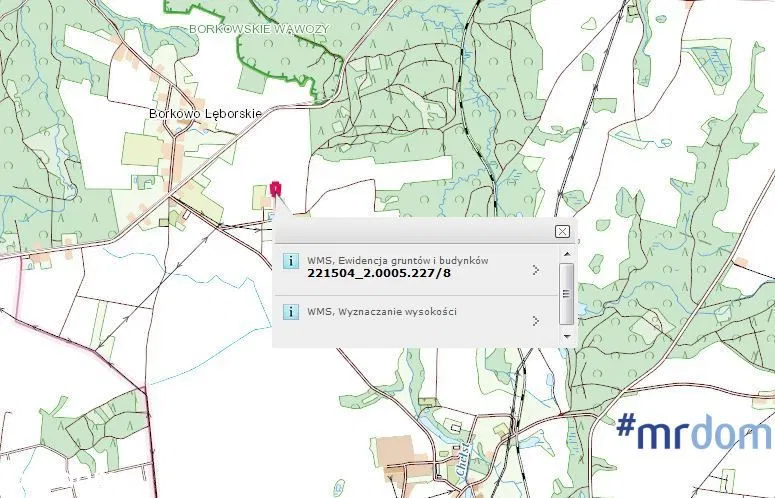Click info icon for Wyznaczanie wysokości
The height and width of the screenshot is (498, 775).
tap(291, 312)
